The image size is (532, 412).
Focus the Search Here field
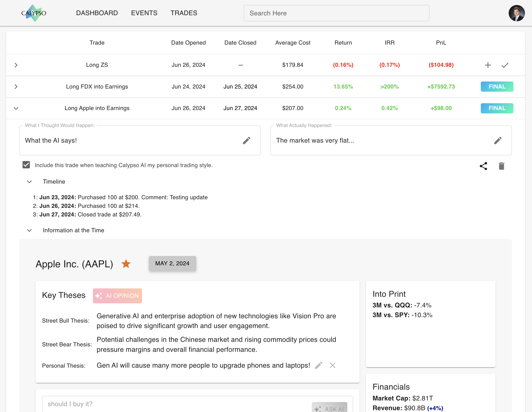click(336, 13)
